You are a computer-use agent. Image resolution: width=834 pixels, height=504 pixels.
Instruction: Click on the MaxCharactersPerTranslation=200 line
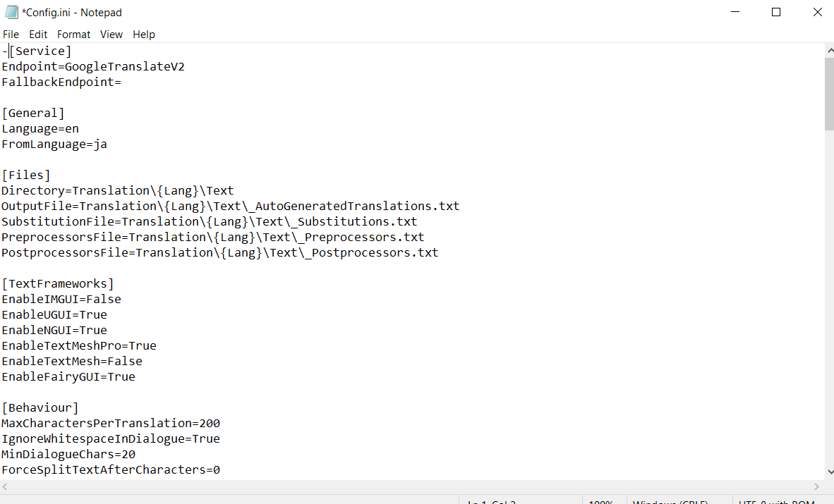111,423
